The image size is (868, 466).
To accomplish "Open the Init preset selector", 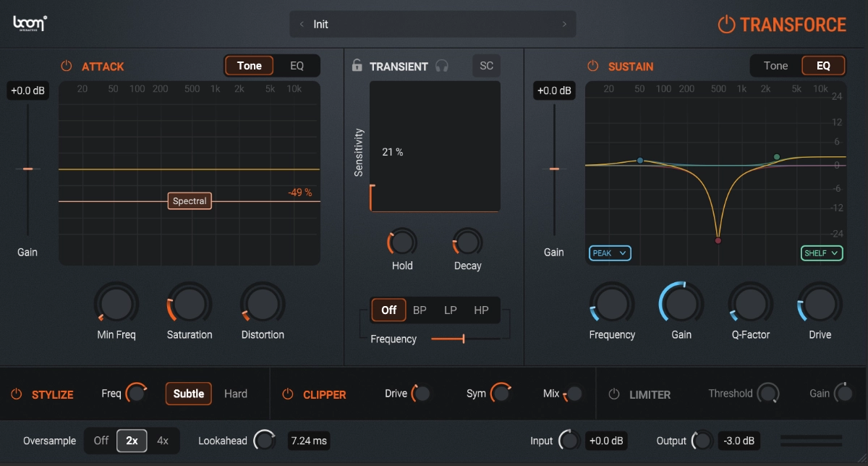I will coord(433,24).
